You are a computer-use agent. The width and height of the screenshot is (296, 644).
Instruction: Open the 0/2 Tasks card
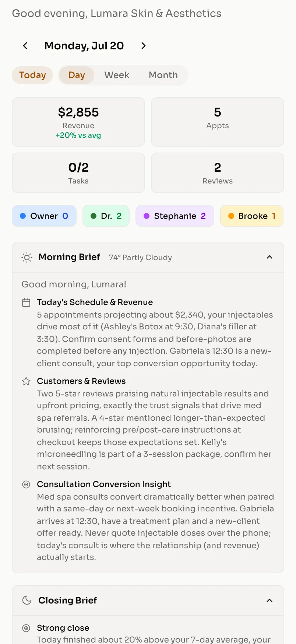click(78, 173)
